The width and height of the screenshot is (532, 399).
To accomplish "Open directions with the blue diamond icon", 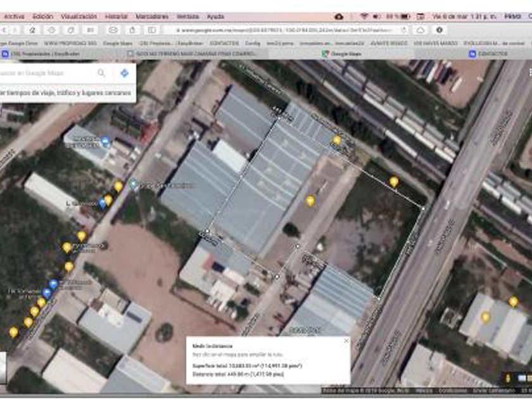I will (x=124, y=73).
